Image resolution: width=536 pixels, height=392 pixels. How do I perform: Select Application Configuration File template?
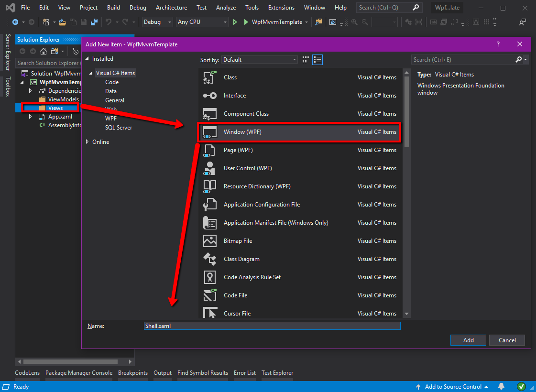(x=300, y=205)
